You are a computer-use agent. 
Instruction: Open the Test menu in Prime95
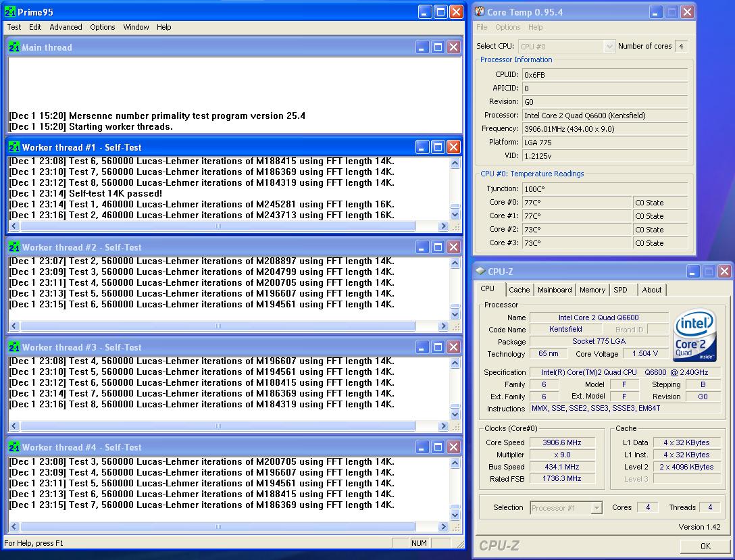(14, 27)
